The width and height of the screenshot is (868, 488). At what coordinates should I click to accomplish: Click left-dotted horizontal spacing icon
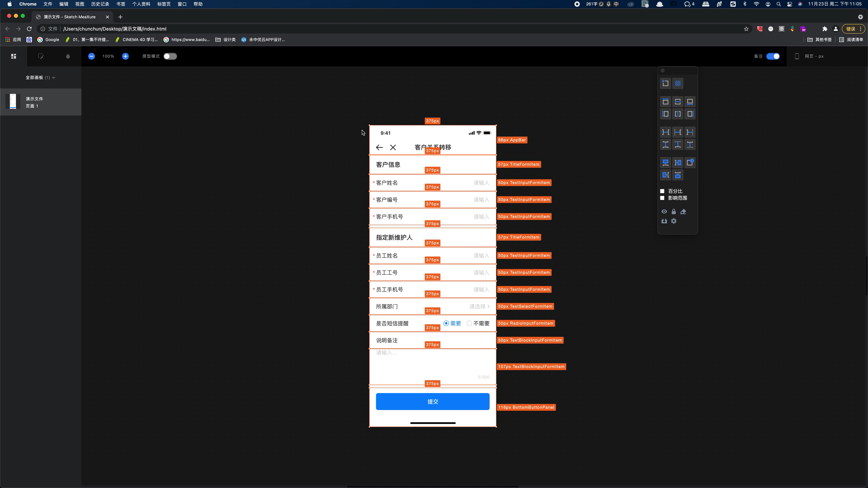coord(678,132)
